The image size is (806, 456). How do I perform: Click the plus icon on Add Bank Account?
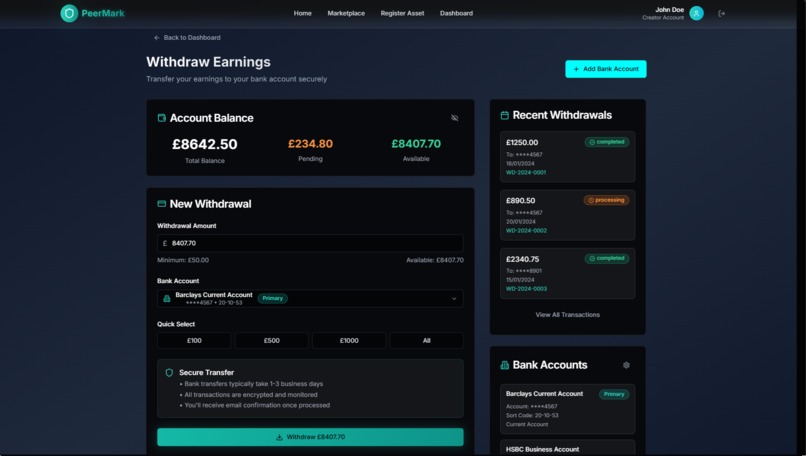click(x=576, y=69)
